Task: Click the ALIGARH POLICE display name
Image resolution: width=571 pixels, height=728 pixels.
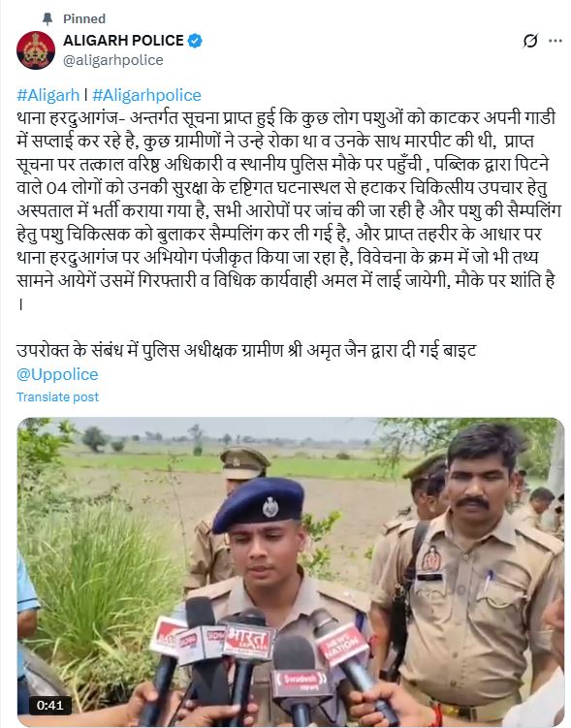Action: (x=123, y=41)
